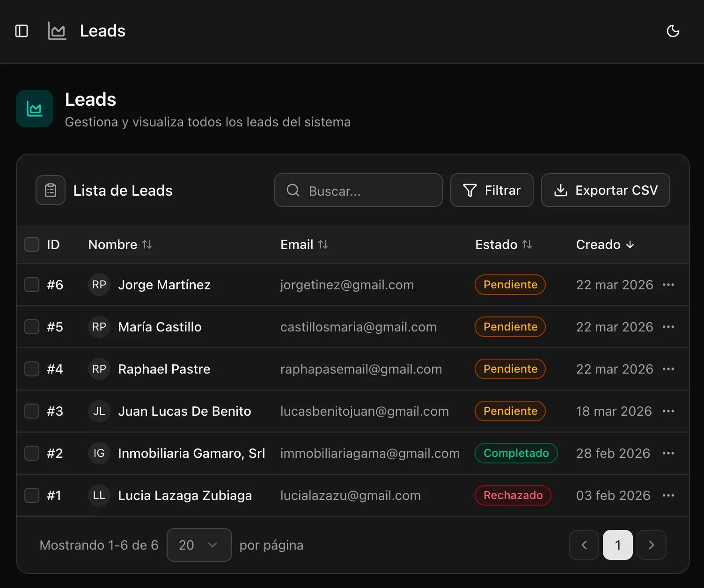
Task: Open the per-page dropdown showing 20
Action: point(199,545)
